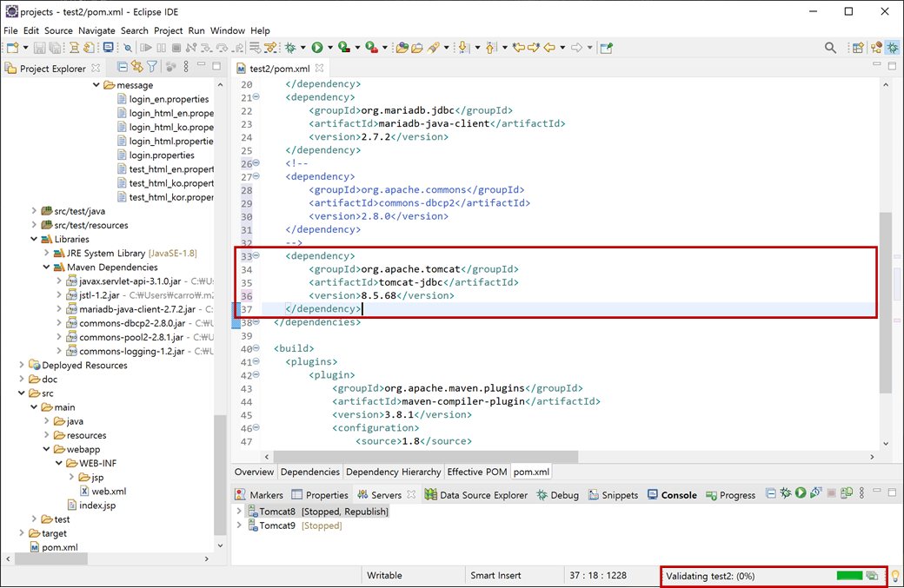Image resolution: width=904 pixels, height=588 pixels.
Task: Select mariadb-java-client-2.7.2.jar in Maven Dependencies
Action: pos(137,309)
